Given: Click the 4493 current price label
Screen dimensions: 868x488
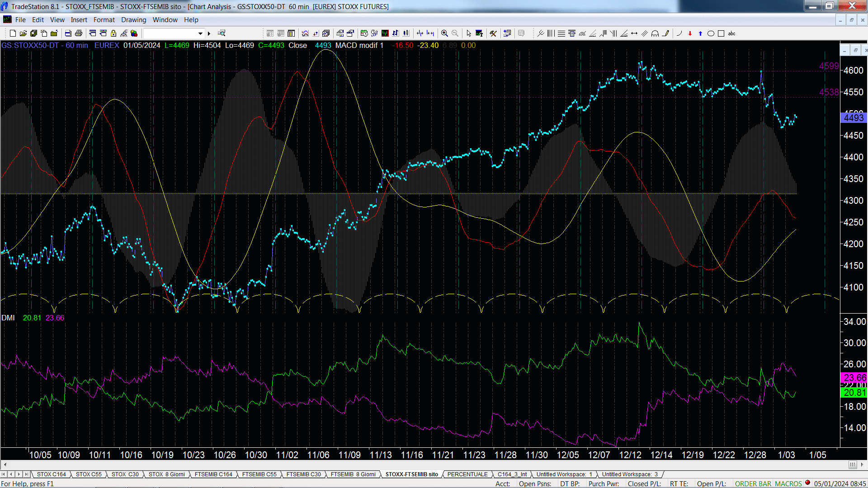Looking at the screenshot, I should pos(854,118).
